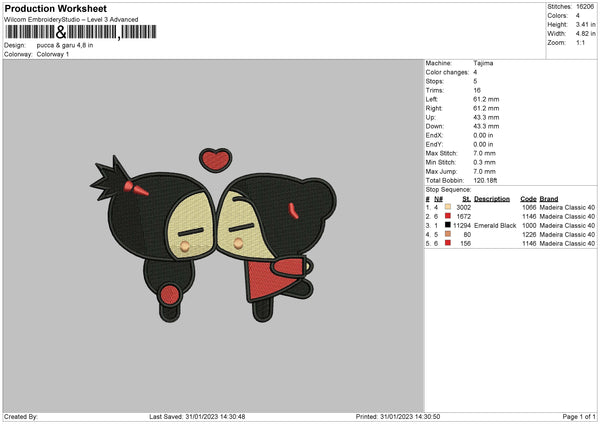Click the Min Stitch value 0.3 mm
Image resolution: width=600 pixels, height=424 pixels.
click(x=484, y=162)
